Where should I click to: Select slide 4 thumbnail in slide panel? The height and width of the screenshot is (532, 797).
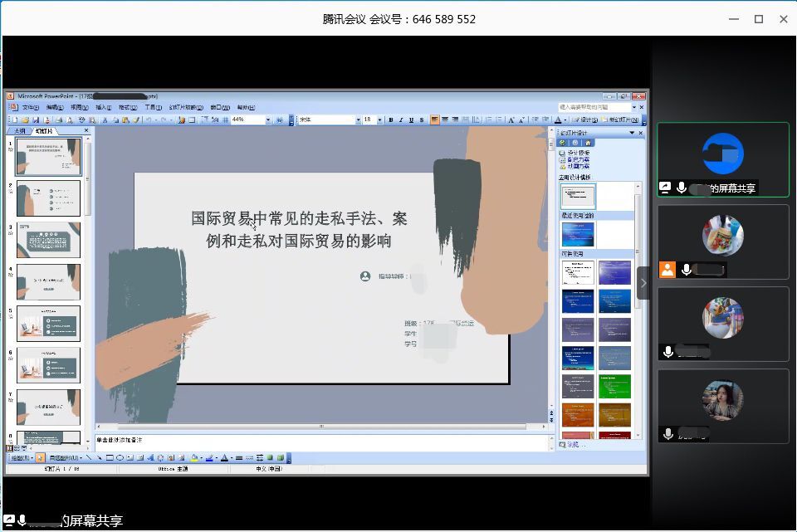pos(48,282)
